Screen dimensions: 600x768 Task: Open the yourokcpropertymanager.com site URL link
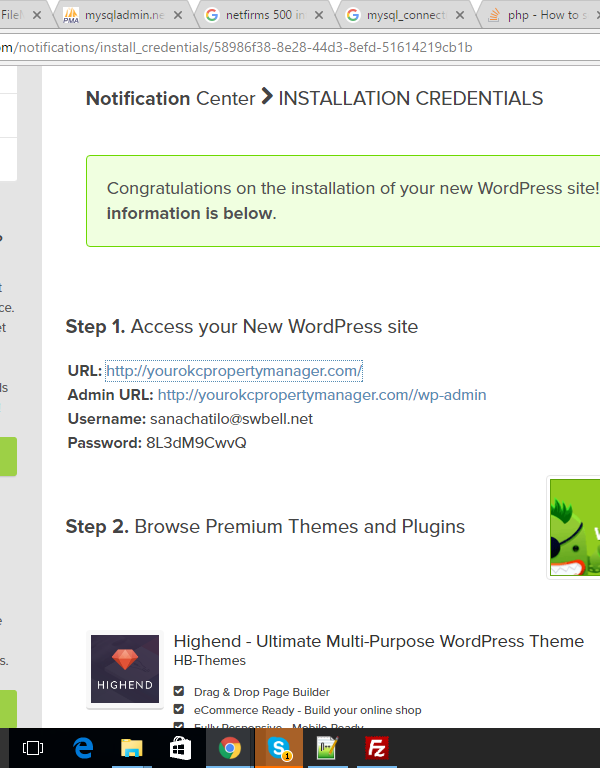[x=234, y=371]
